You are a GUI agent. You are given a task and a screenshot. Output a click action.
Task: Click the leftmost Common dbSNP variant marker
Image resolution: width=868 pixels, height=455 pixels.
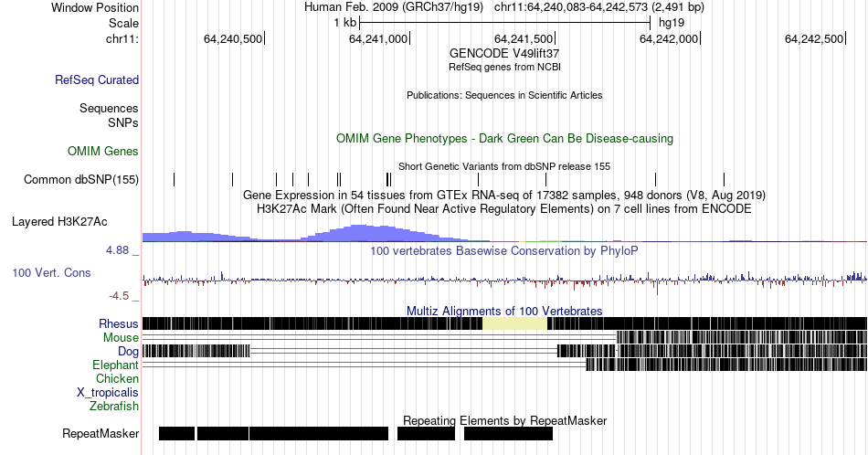(x=174, y=179)
